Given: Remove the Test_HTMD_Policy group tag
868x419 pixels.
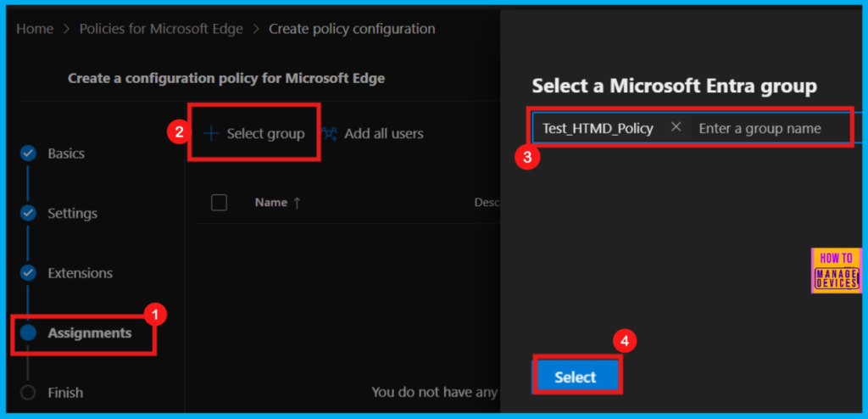Looking at the screenshot, I should 676,127.
